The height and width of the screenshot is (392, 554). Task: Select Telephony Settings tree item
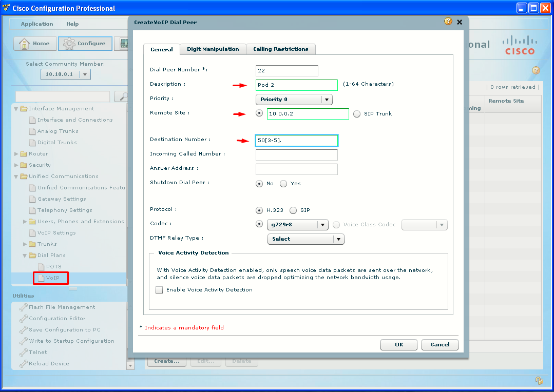[x=65, y=210]
